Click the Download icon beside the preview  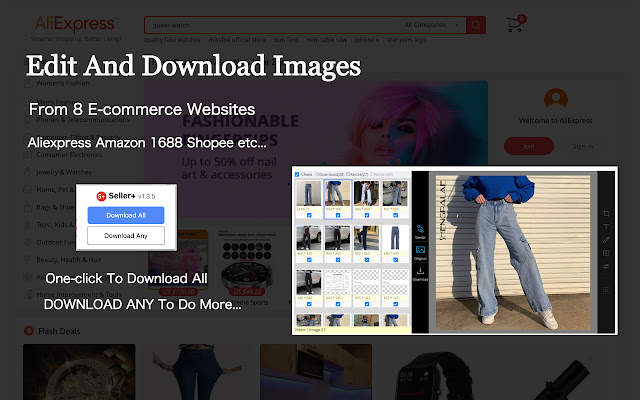click(421, 273)
